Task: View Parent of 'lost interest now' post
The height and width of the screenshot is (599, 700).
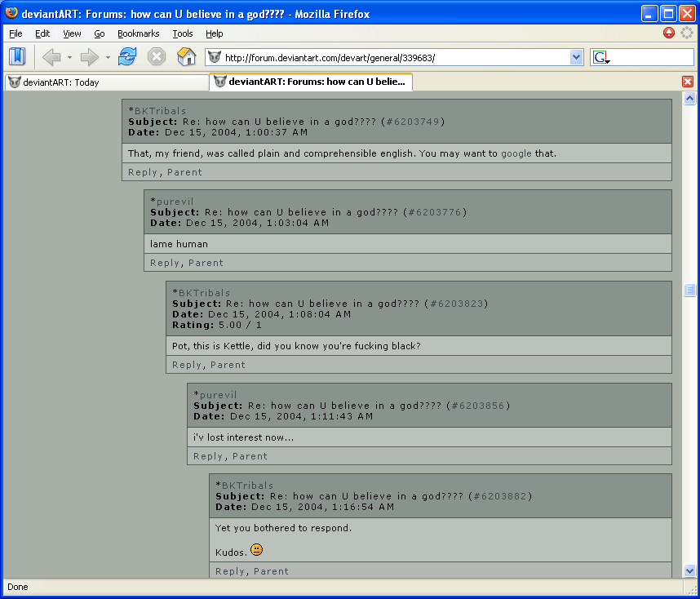Action: click(x=250, y=456)
